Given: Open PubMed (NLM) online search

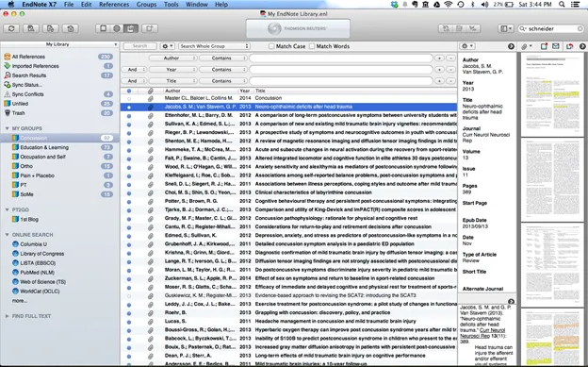Looking at the screenshot, I should tap(37, 273).
